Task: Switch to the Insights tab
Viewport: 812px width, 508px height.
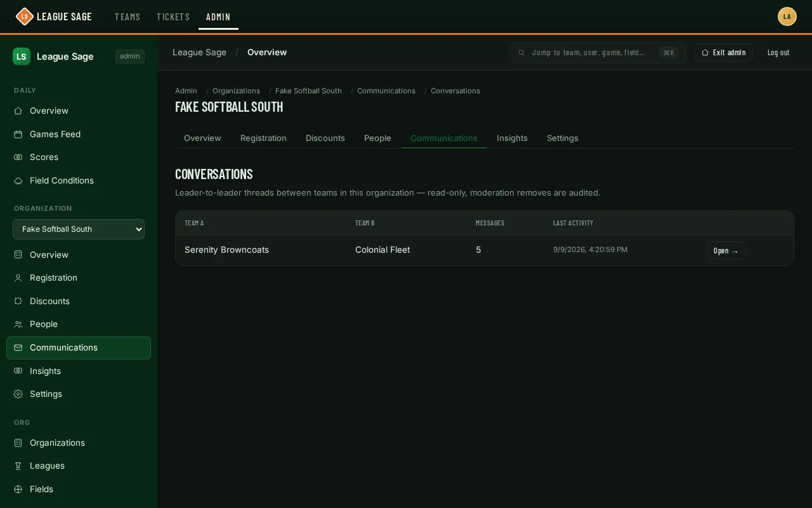Action: point(512,138)
